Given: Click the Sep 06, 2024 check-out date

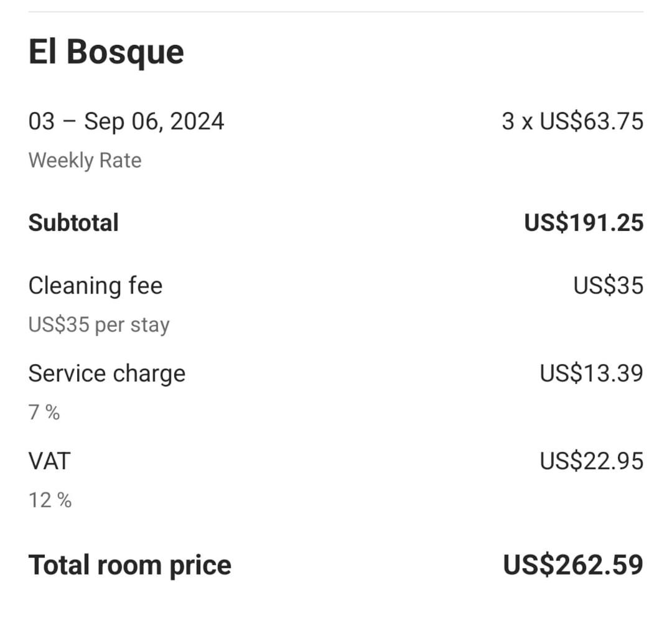Looking at the screenshot, I should point(154,121).
